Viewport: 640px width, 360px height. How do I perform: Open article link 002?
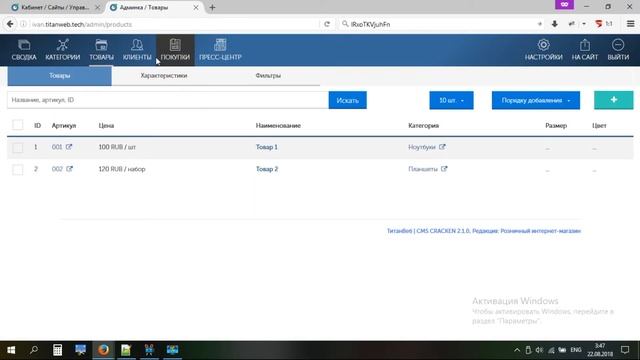click(x=57, y=169)
